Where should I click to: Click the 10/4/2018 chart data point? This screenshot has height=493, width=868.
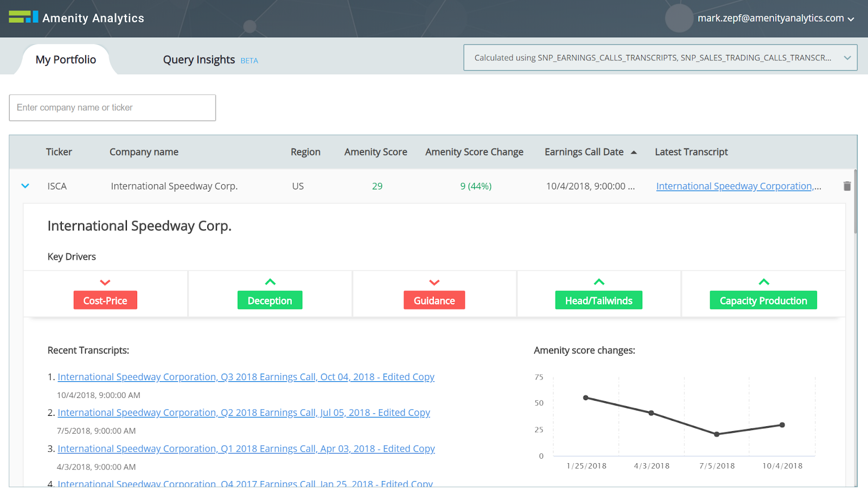click(x=782, y=425)
